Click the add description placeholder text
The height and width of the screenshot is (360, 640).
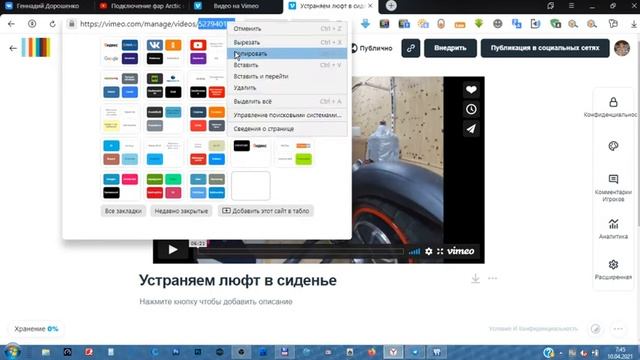[216, 302]
